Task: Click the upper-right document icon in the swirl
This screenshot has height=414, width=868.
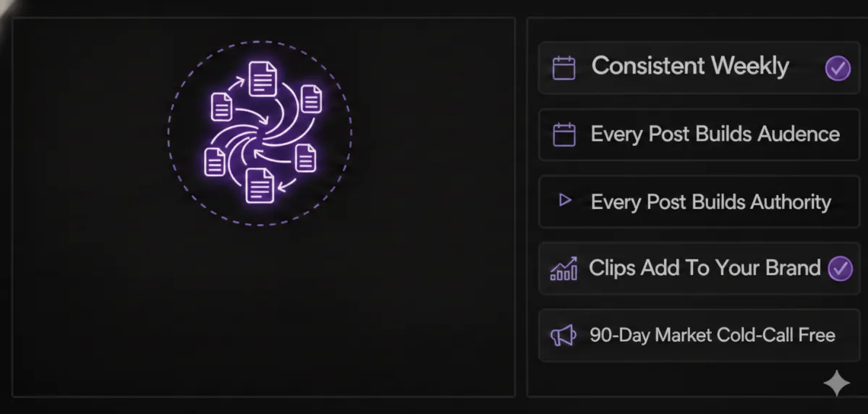Action: pyautogui.click(x=311, y=99)
